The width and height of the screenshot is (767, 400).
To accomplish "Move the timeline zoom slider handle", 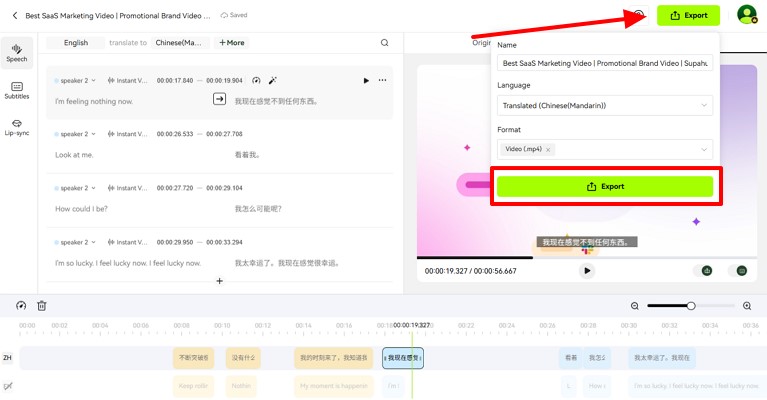I will coord(691,306).
